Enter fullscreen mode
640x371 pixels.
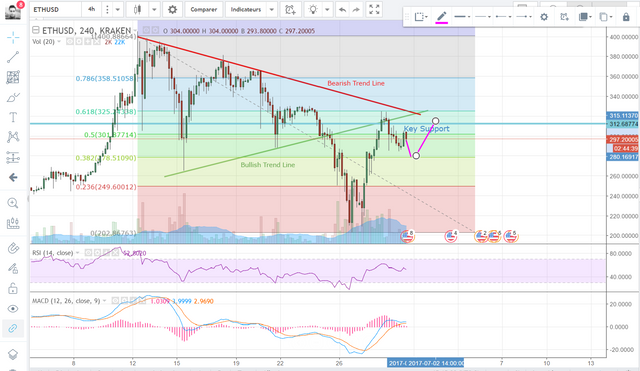pos(374,9)
